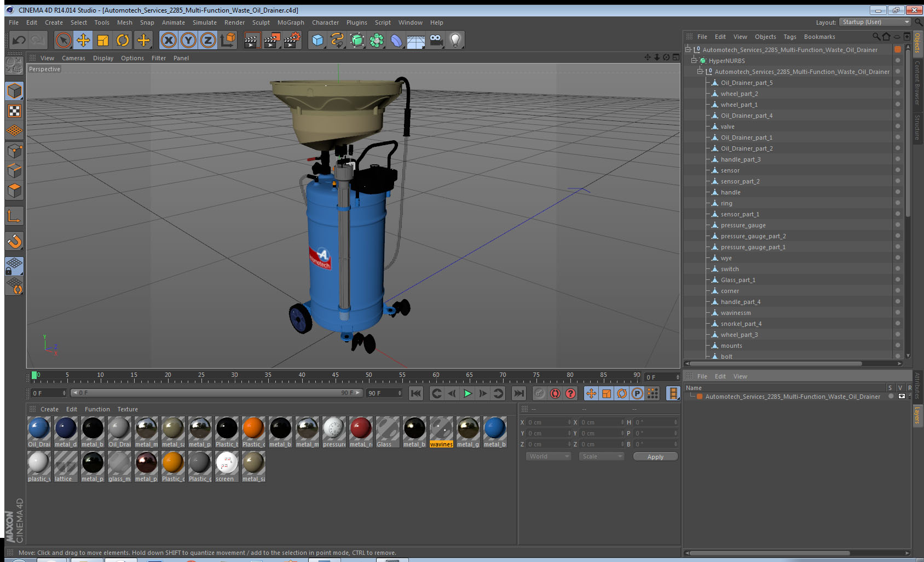
Task: Add a Cube primitive object
Action: tap(317, 40)
